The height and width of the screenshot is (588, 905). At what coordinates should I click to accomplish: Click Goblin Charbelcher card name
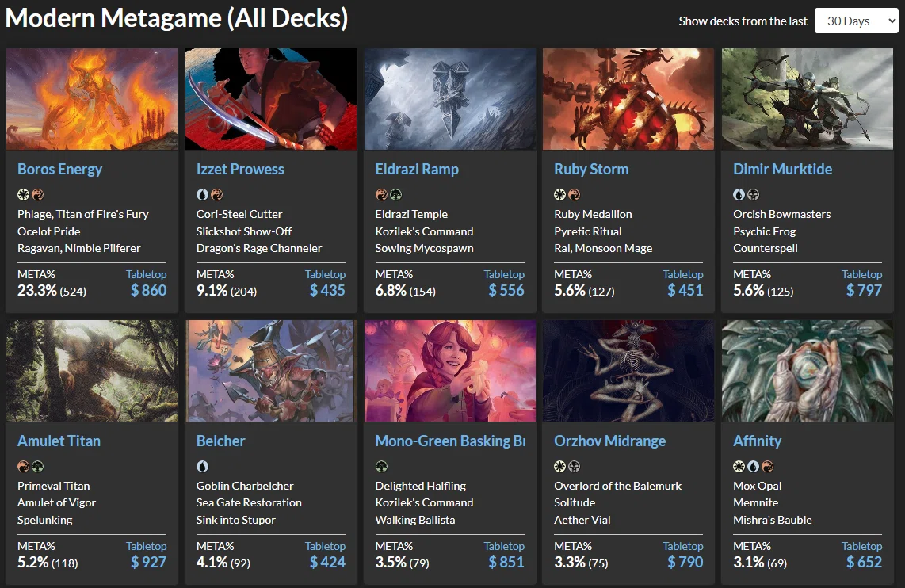pyautogui.click(x=245, y=486)
